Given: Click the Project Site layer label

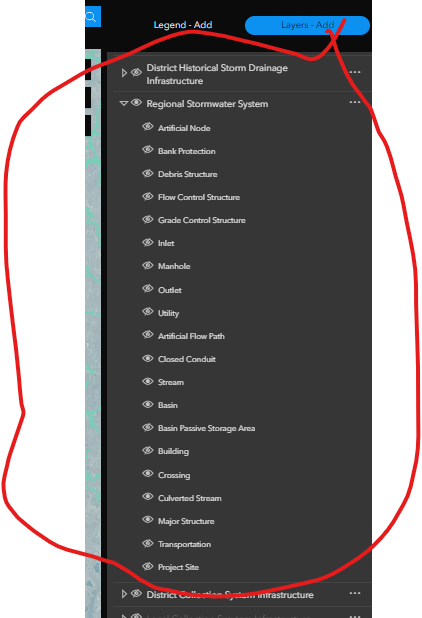Looking at the screenshot, I should click(178, 567).
